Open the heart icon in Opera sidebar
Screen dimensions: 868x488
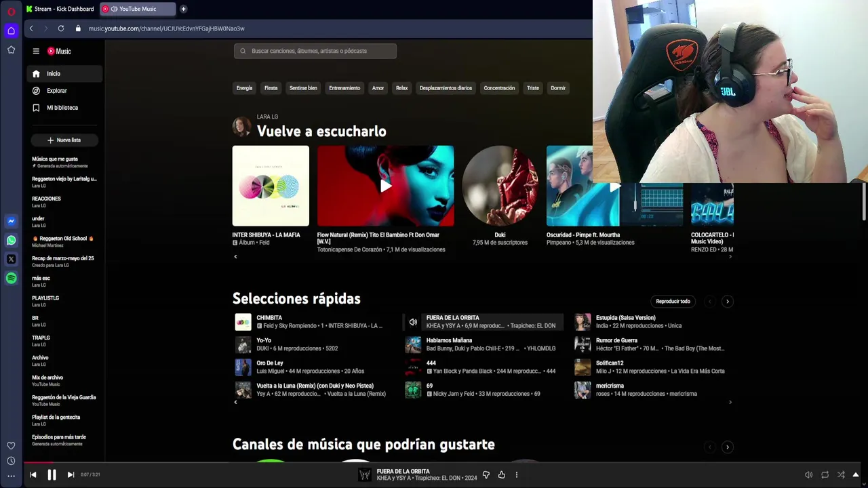[11, 446]
